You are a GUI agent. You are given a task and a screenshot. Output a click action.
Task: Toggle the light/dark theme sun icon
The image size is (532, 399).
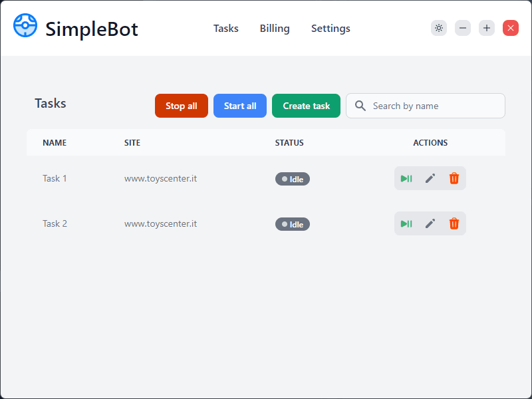pos(439,28)
